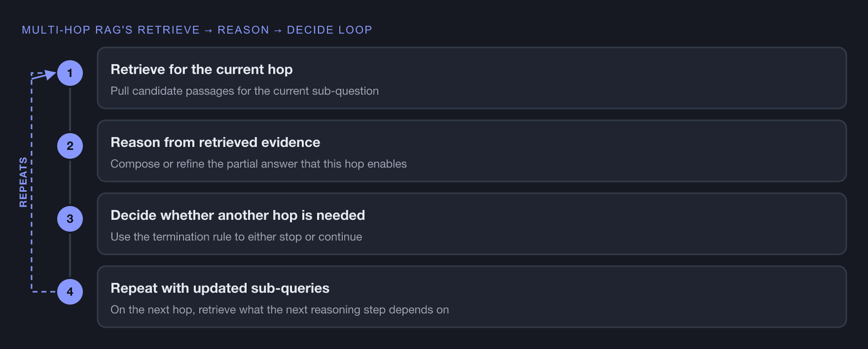This screenshot has height=349, width=868.
Task: Open 'Repeat with updated sub-queries' heading
Action: [220, 288]
